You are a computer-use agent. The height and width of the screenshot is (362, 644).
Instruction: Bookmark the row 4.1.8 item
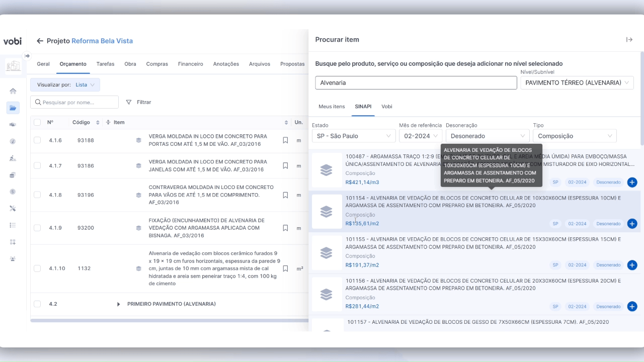point(285,195)
